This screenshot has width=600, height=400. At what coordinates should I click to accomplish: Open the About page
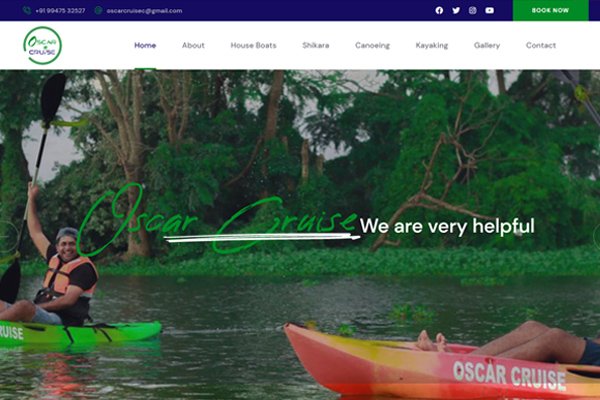(x=193, y=45)
